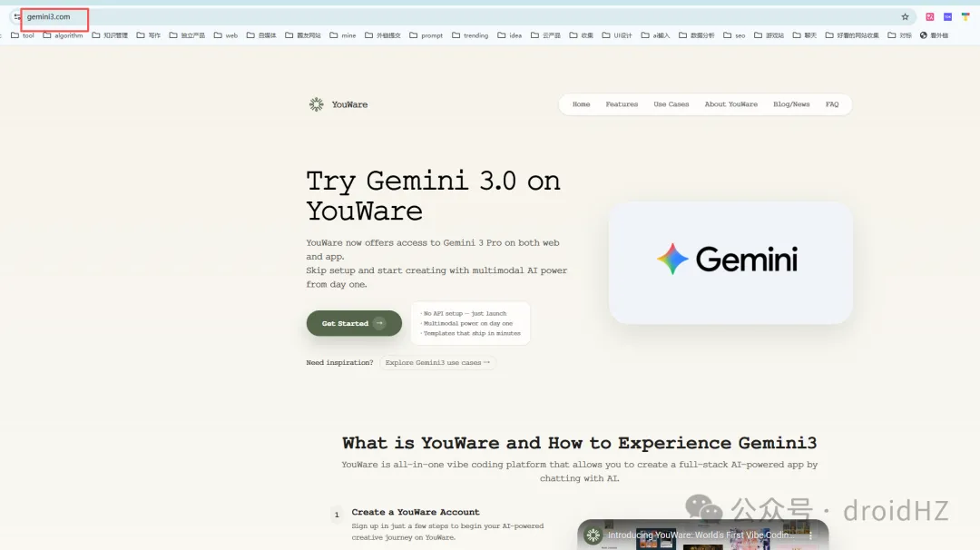Expand the 'idea' bookmark folder
Image resolution: width=980 pixels, height=550 pixels.
tap(509, 35)
